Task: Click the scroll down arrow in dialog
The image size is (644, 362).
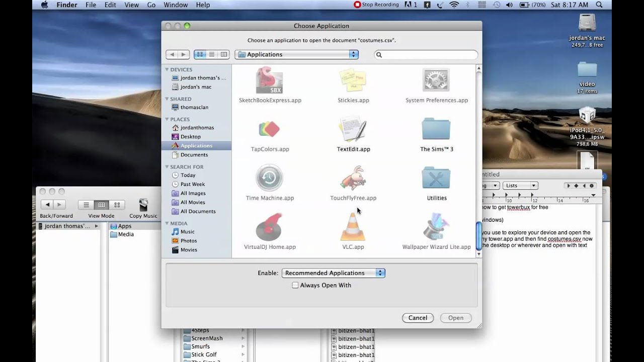Action: tap(478, 254)
